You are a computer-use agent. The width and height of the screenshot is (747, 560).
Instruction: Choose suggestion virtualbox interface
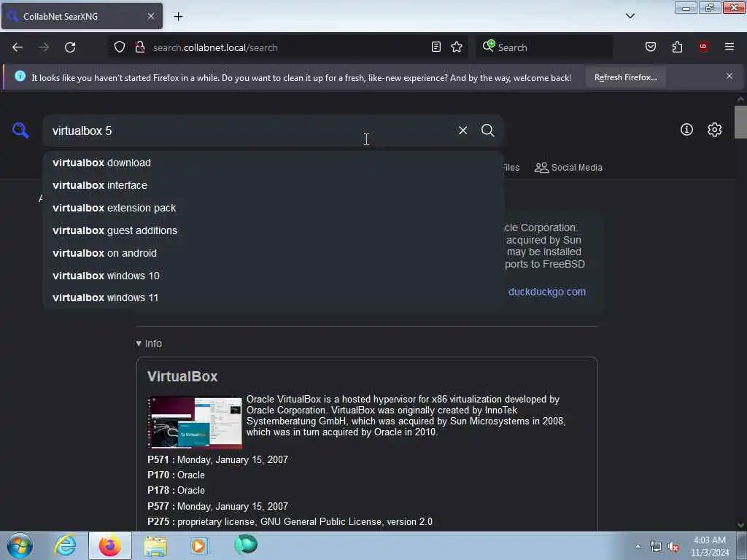(x=273, y=185)
